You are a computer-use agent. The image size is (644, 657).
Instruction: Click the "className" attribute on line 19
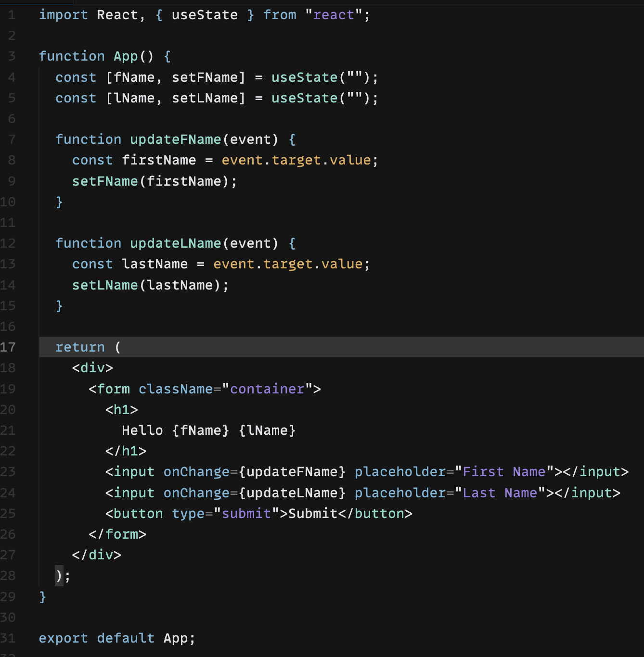coord(176,389)
